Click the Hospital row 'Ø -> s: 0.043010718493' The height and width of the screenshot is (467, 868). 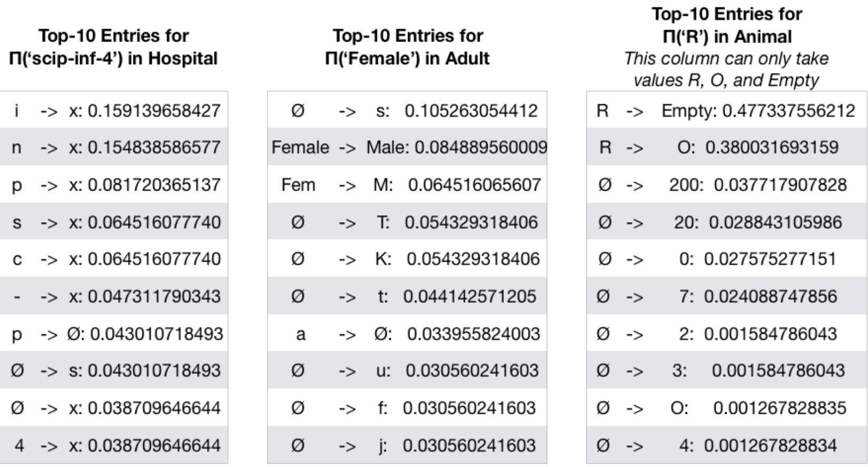click(114, 370)
